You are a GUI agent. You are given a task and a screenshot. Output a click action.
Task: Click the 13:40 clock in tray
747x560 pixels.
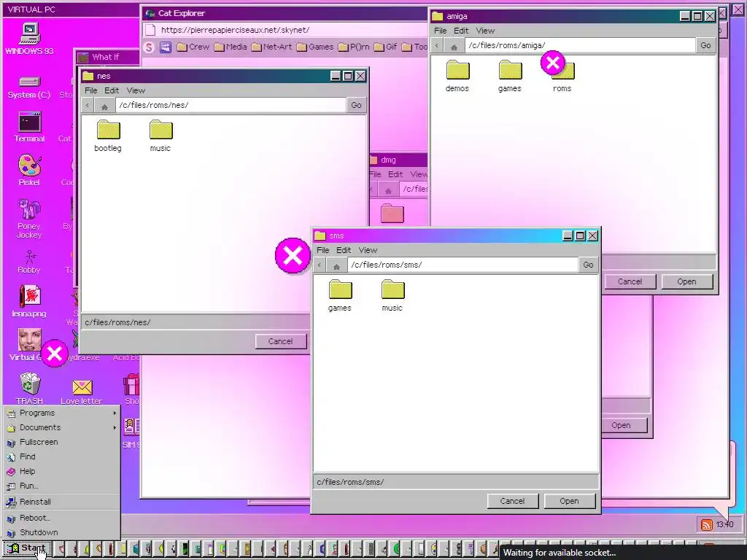point(724,524)
